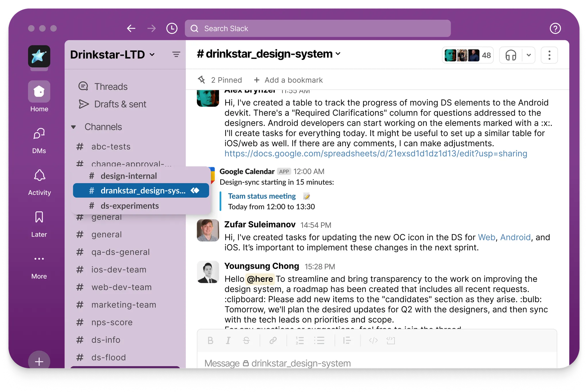The height and width of the screenshot is (392, 588).
Task: Open the Web task link
Action: point(486,237)
